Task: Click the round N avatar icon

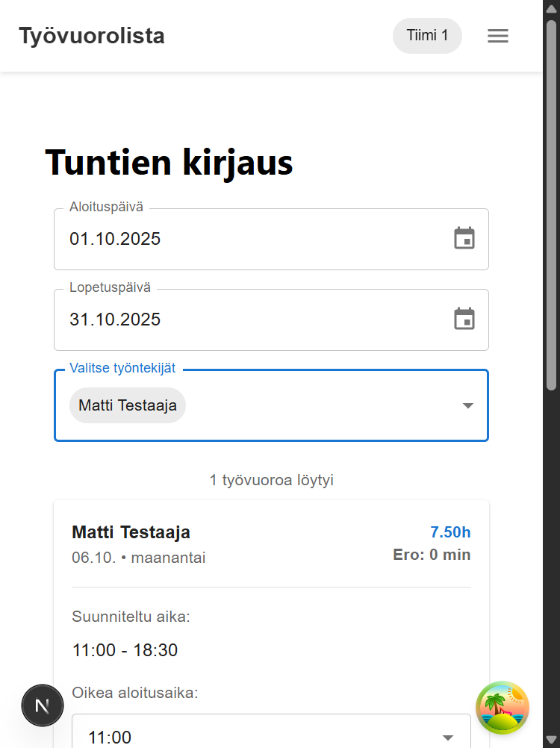Action: click(x=43, y=705)
